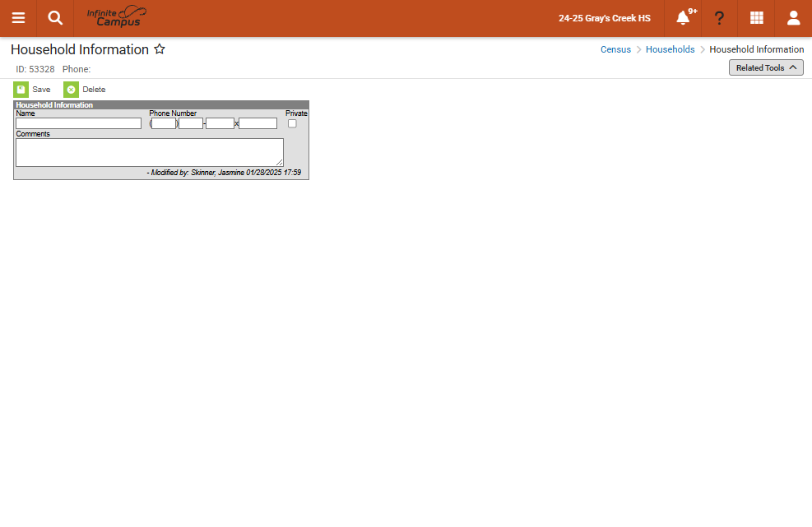Click the 'Household Information' breadcrumb text

[757, 49]
